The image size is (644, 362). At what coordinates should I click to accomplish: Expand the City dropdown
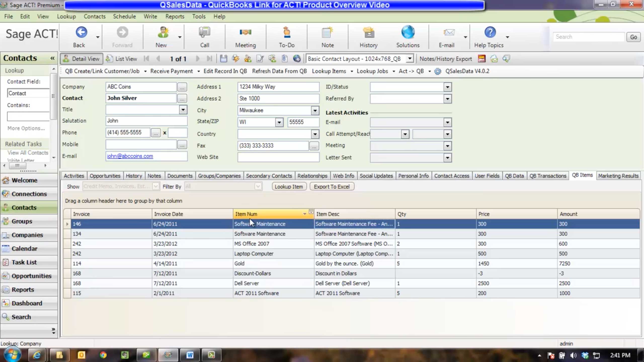[315, 110]
